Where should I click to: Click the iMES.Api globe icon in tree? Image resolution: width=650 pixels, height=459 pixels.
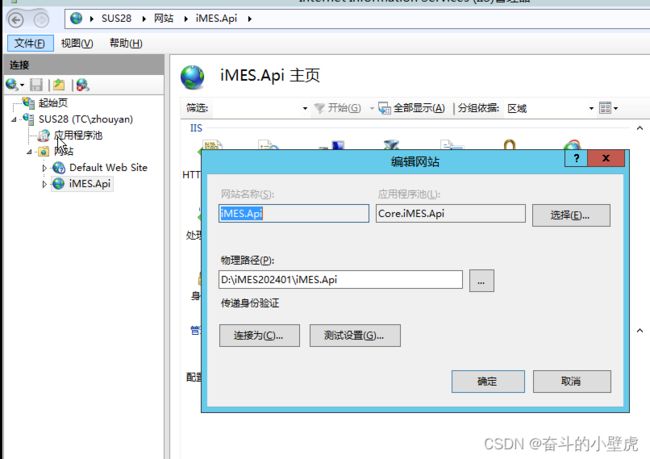(58, 184)
